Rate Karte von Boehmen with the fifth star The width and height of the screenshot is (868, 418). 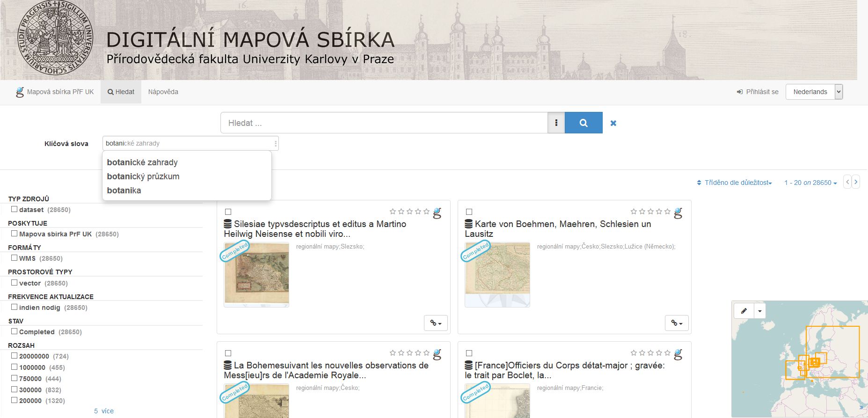pos(667,212)
